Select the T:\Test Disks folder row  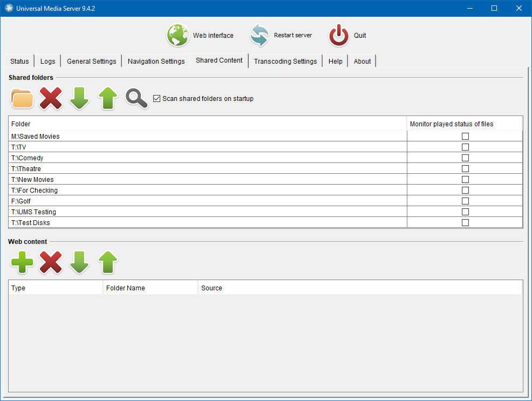pos(208,222)
